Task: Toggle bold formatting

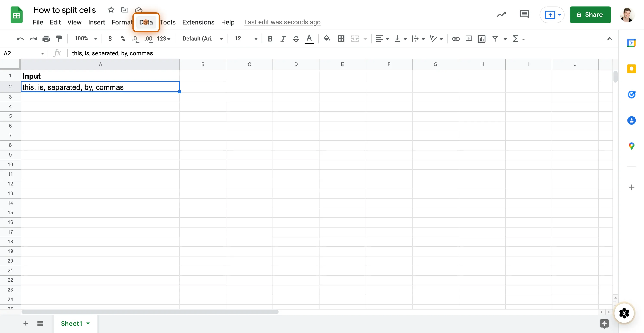Action: point(270,39)
